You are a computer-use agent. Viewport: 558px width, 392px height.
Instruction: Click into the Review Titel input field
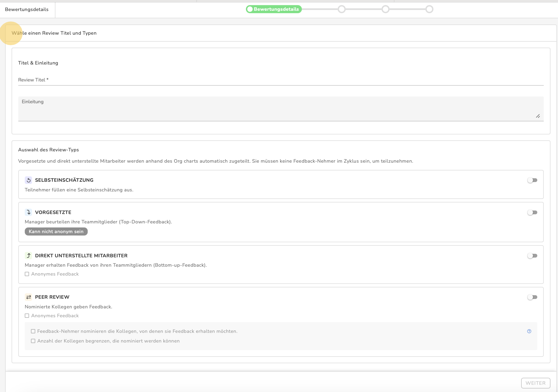click(x=281, y=80)
